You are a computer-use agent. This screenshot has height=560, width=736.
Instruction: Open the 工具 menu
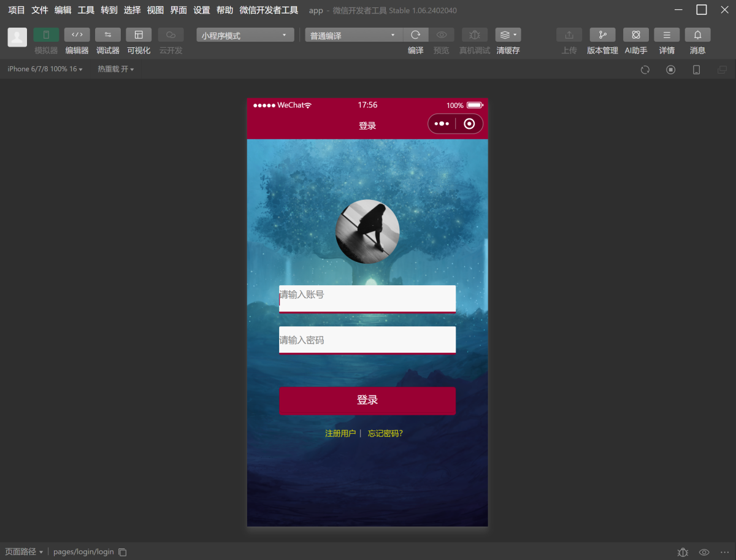[x=86, y=10]
